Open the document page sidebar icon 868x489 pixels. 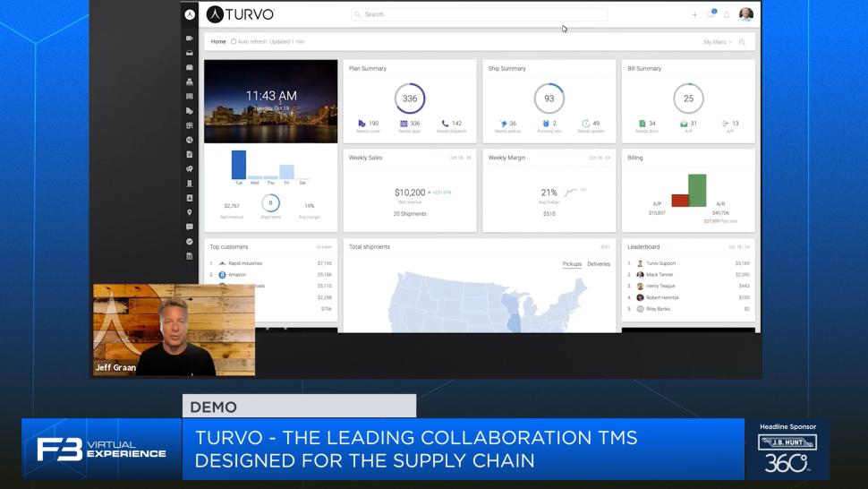click(x=190, y=155)
